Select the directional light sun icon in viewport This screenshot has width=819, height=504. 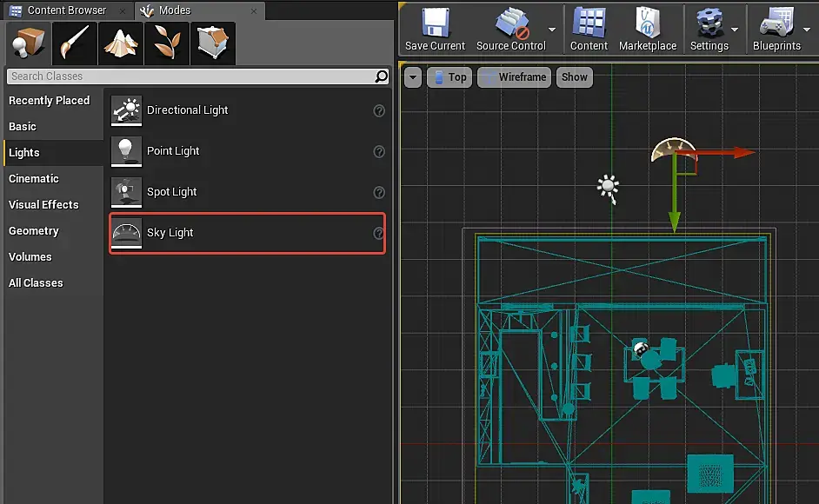pyautogui.click(x=608, y=189)
